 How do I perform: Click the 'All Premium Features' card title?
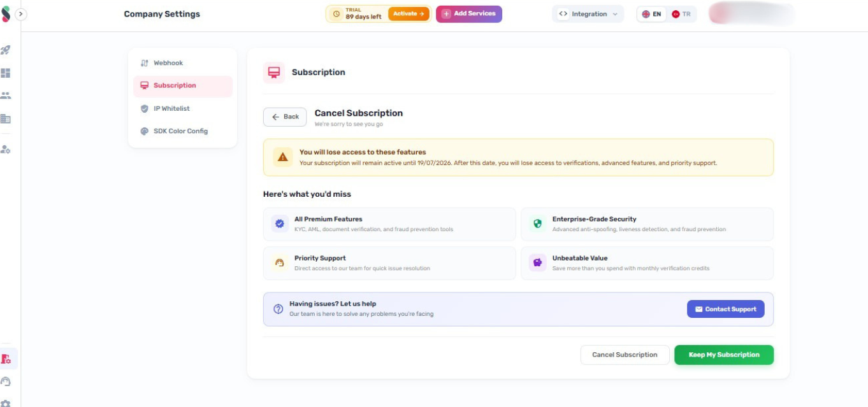click(328, 219)
